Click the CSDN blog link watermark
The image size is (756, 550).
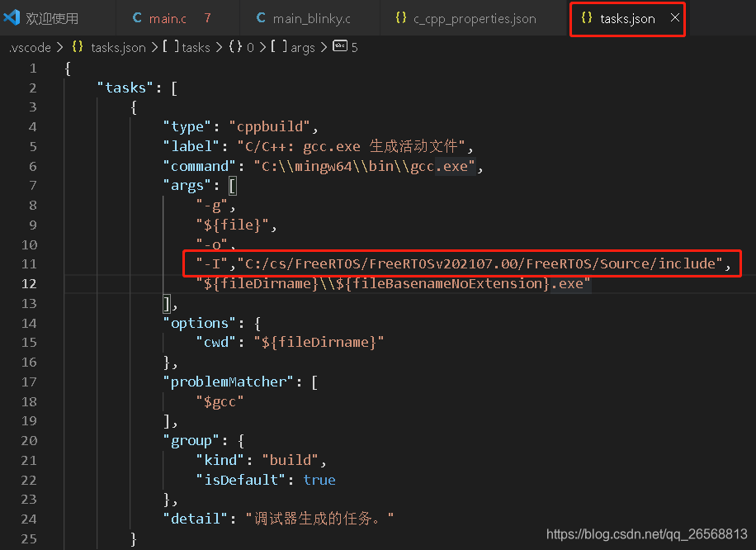coord(647,533)
